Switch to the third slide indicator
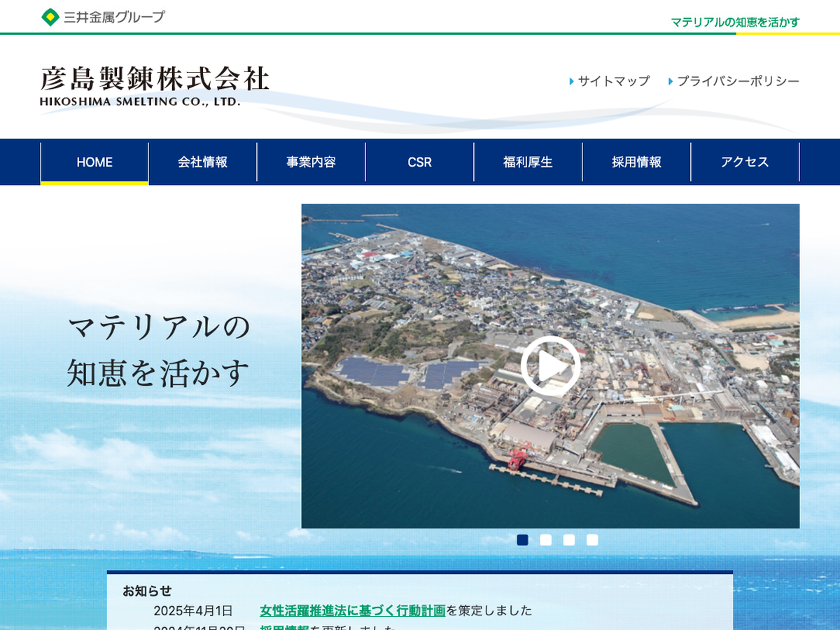This screenshot has height=630, width=840. click(569, 540)
